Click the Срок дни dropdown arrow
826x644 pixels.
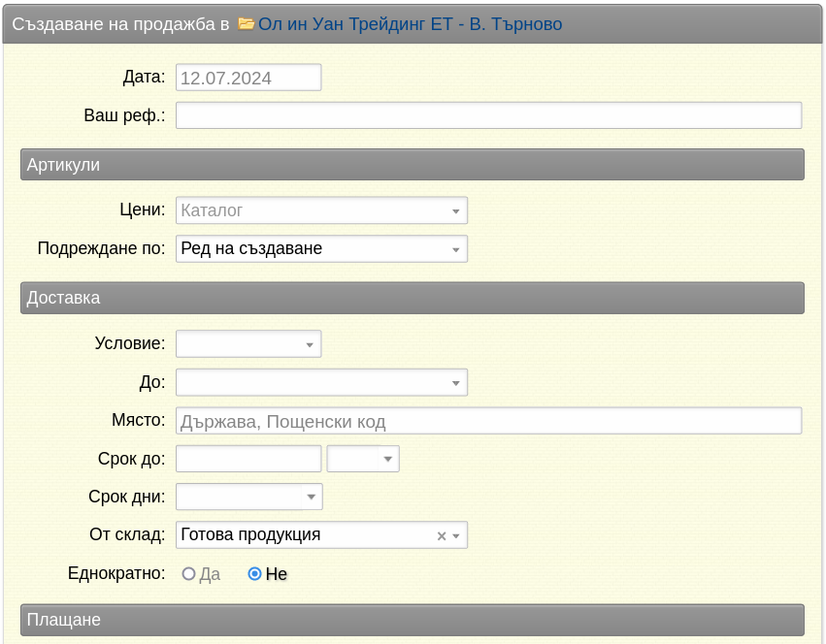pos(312,497)
